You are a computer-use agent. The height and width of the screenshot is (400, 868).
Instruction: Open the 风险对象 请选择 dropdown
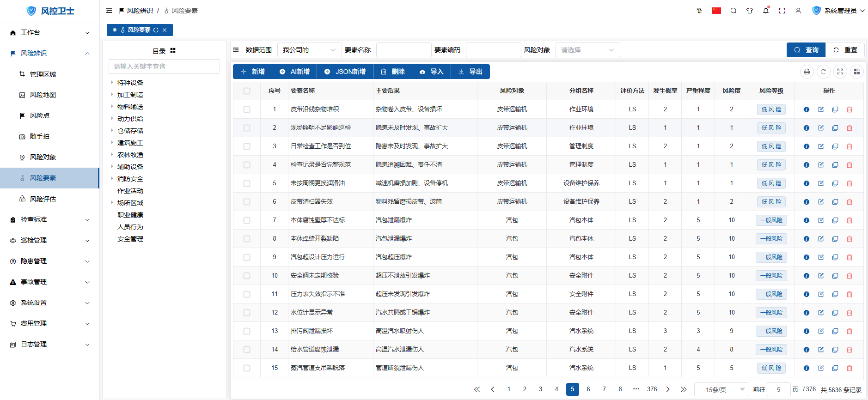pyautogui.click(x=587, y=50)
